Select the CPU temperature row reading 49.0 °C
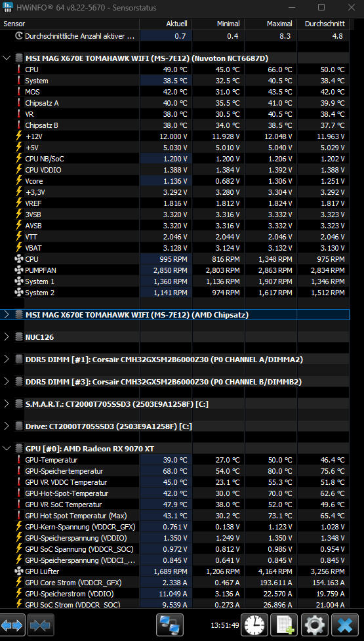364x641 pixels. coord(175,70)
